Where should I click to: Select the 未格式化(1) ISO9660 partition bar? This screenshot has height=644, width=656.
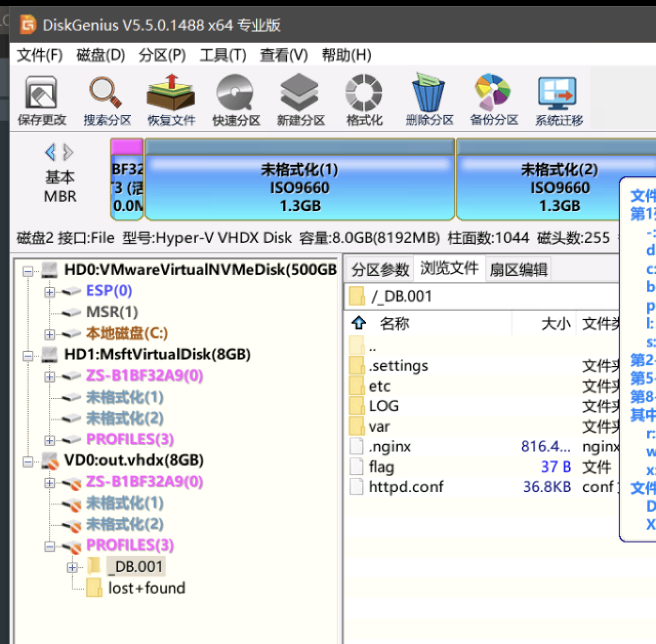(300, 179)
